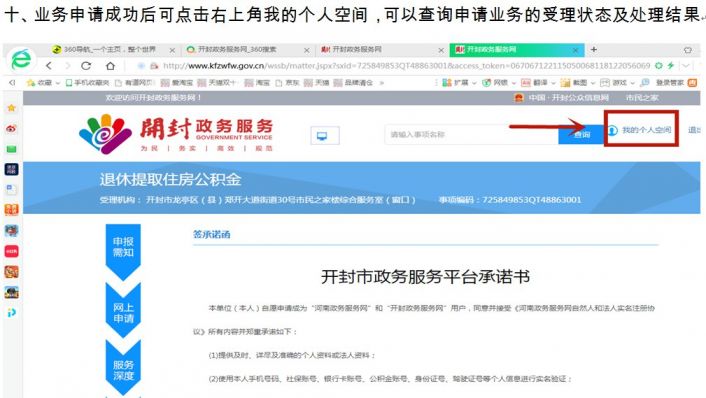The height and width of the screenshot is (398, 706).
Task: Click the blue 查询 search button
Action: coord(581,135)
